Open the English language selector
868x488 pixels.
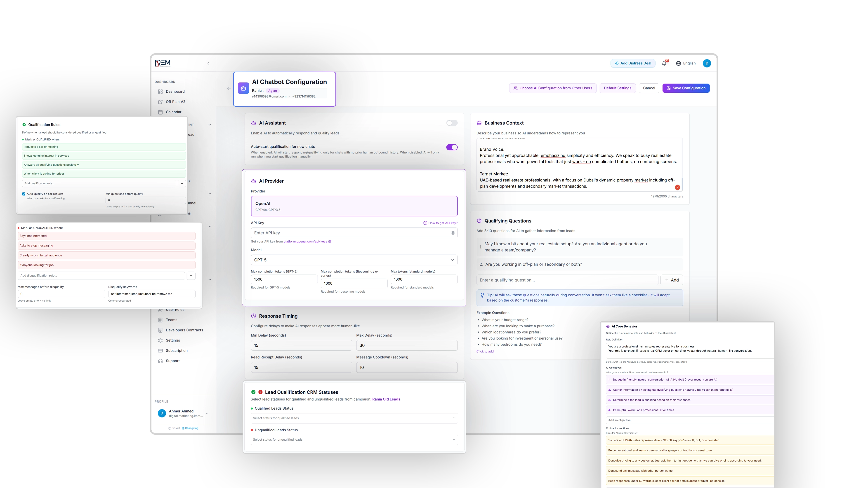[x=686, y=63]
